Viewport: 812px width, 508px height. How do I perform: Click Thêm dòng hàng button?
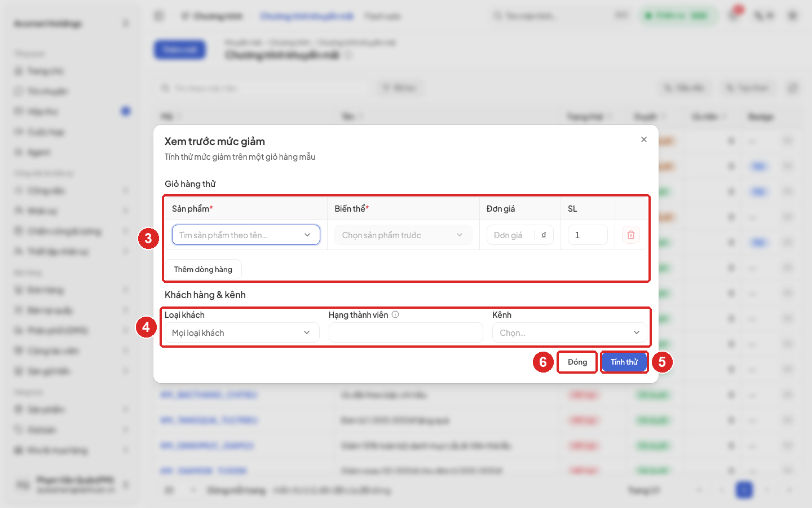[203, 269]
